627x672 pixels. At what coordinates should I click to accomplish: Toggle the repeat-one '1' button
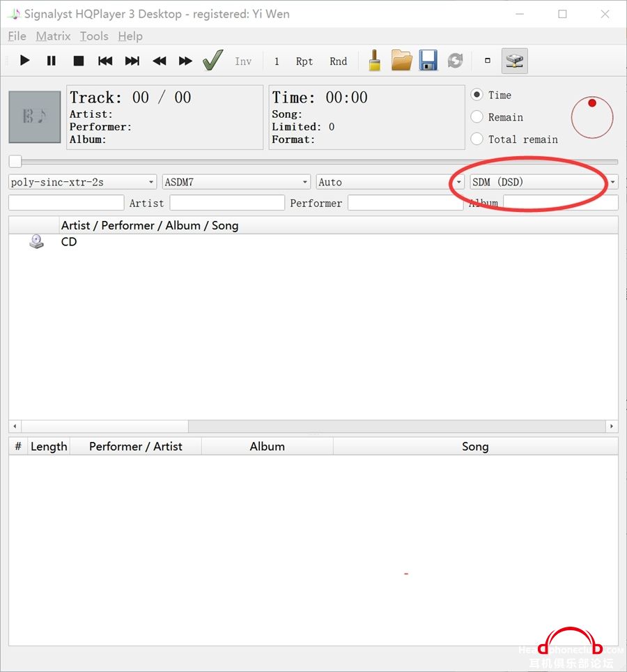277,61
